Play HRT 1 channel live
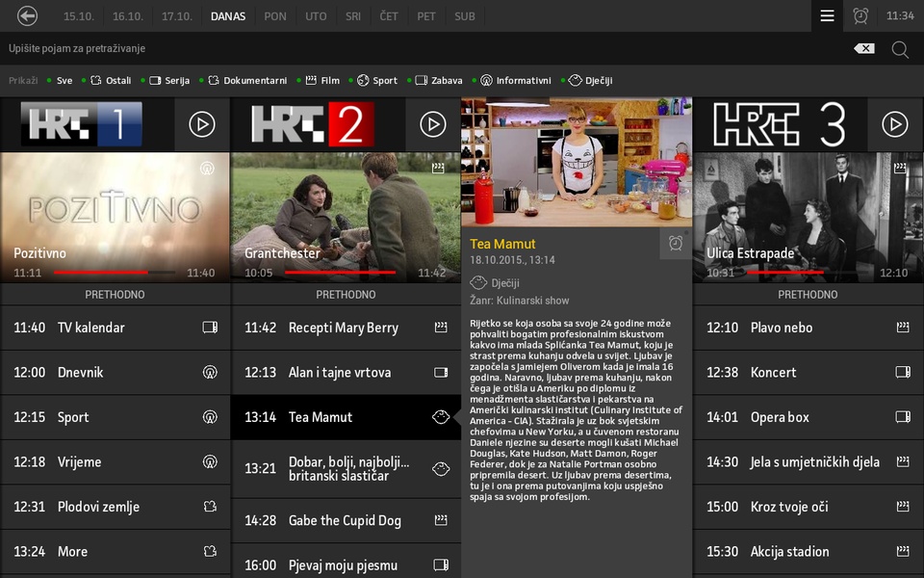 click(202, 124)
